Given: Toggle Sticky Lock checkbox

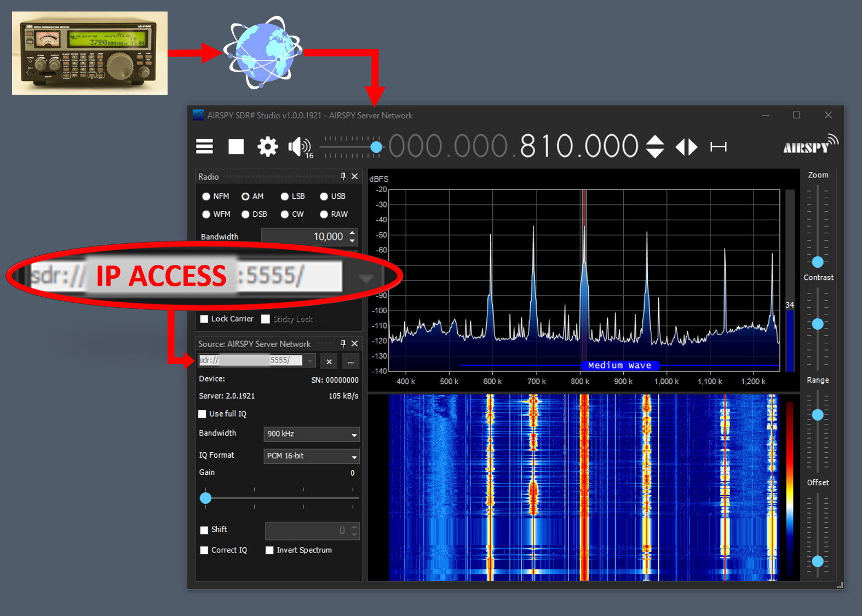Looking at the screenshot, I should click(266, 319).
